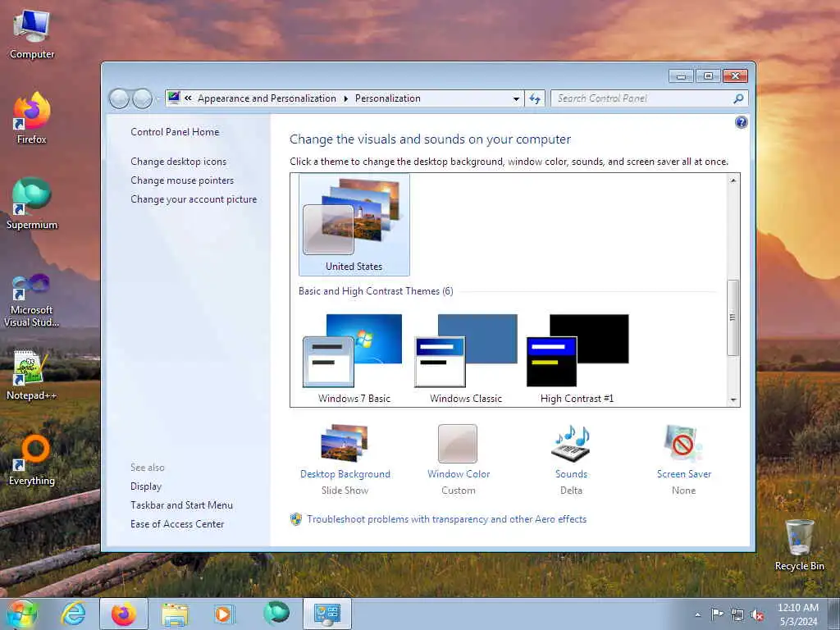840x630 pixels.
Task: Open Action Center flag in tray
Action: [x=717, y=614]
